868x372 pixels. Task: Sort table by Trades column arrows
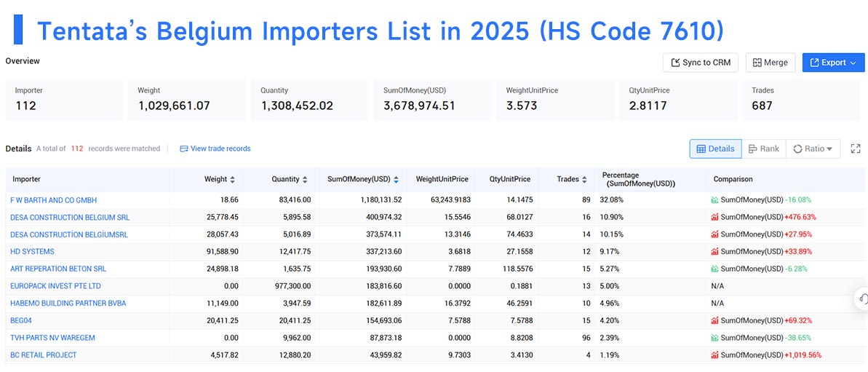[x=584, y=179]
